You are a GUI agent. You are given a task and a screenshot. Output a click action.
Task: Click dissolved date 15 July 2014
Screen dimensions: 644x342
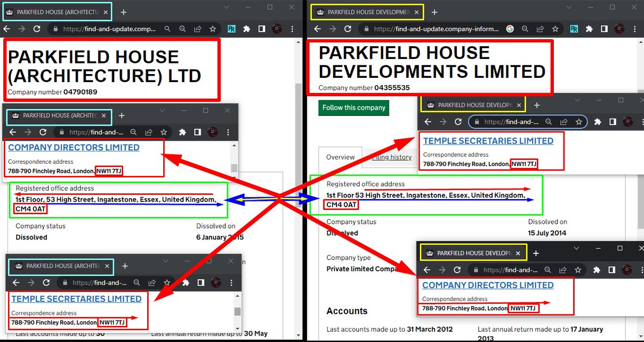(x=547, y=233)
